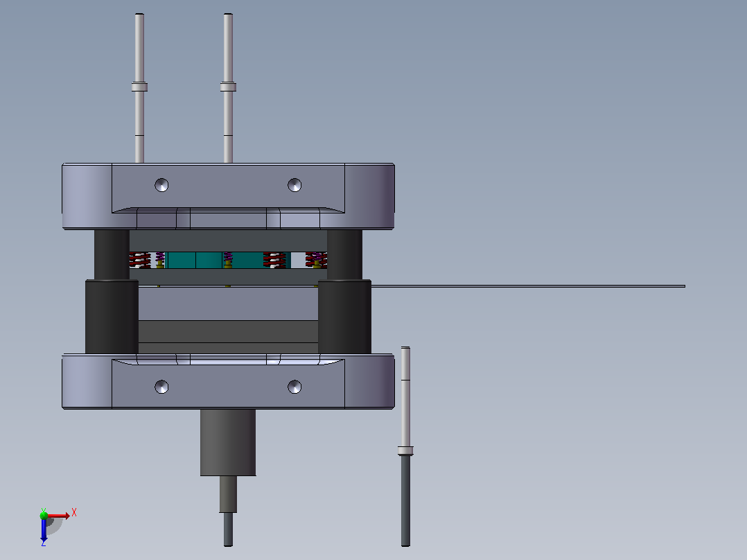Screen dimensions: 747x560
Task: Select the standalone pin beside the lower plate
Action: coord(405,446)
